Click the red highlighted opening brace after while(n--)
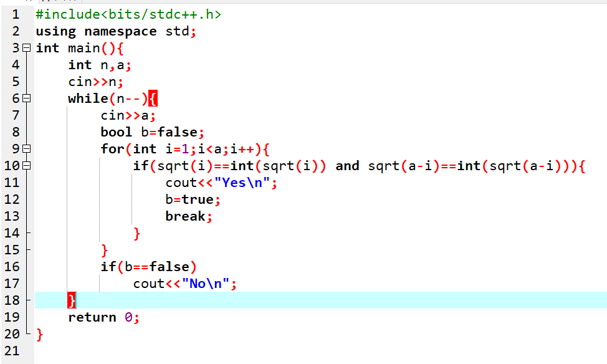607x364 pixels. click(153, 98)
